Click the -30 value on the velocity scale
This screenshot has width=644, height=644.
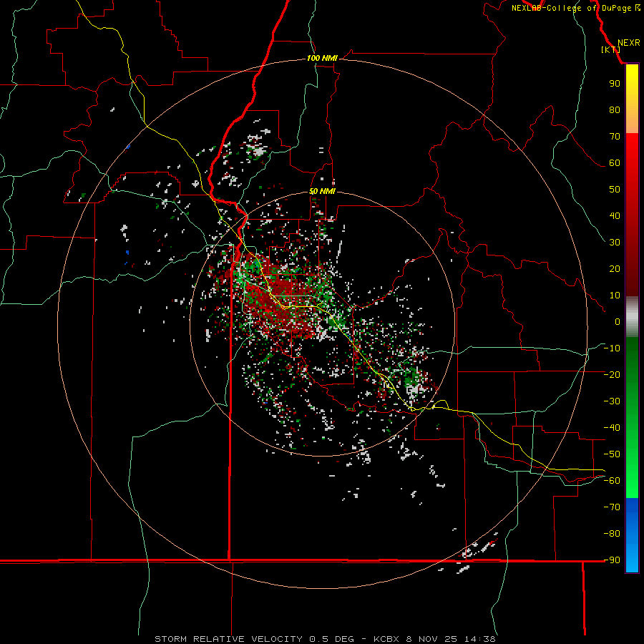pyautogui.click(x=612, y=401)
